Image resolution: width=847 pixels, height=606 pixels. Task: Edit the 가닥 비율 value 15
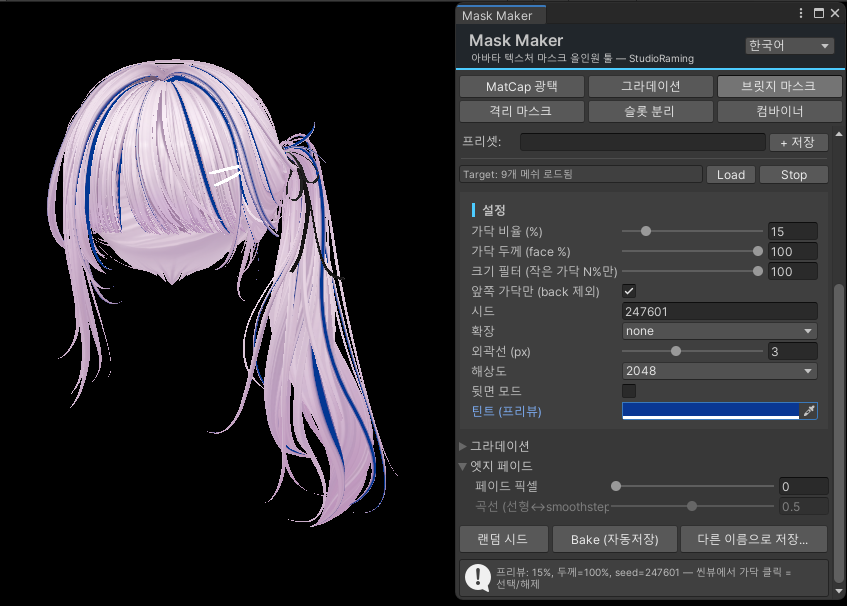click(792, 231)
